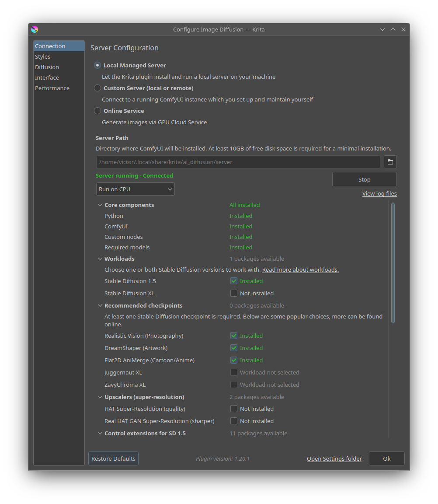Collapse the Recommended checkpoints section
Viewport: 438px width, 504px height.
click(x=100, y=305)
